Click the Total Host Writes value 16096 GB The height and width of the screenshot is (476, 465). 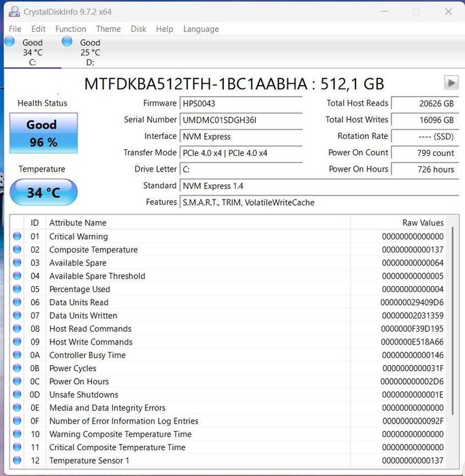click(425, 120)
